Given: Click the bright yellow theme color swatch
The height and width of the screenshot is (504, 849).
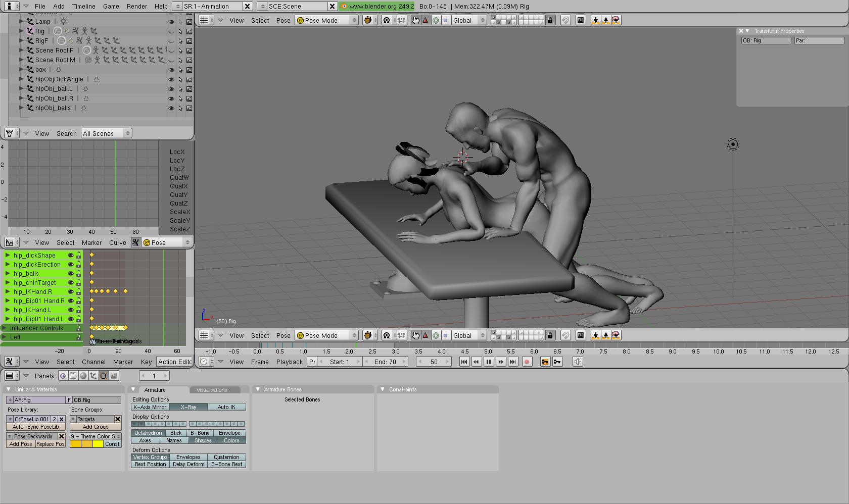Looking at the screenshot, I should [x=98, y=444].
